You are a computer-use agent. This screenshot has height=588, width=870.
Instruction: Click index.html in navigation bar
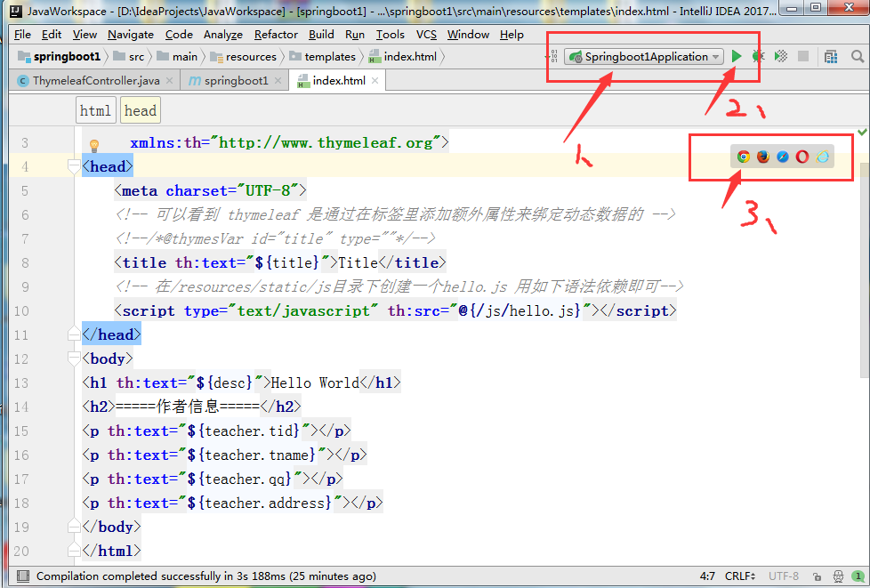pos(403,57)
